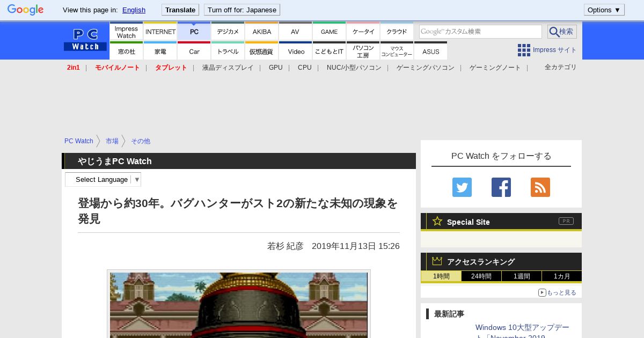Click the もっと見る link
Image resolution: width=644 pixels, height=338 pixels.
[x=558, y=292]
